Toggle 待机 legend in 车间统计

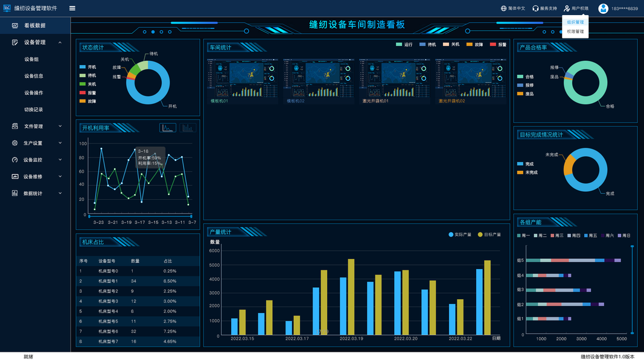pyautogui.click(x=427, y=44)
